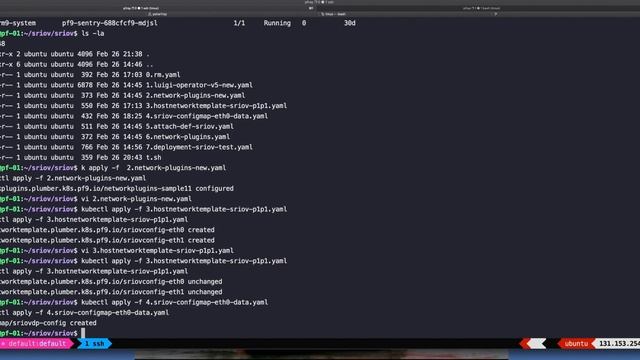Click the 1/1 ready count on top line
640x360 pixels.
click(x=239, y=23)
